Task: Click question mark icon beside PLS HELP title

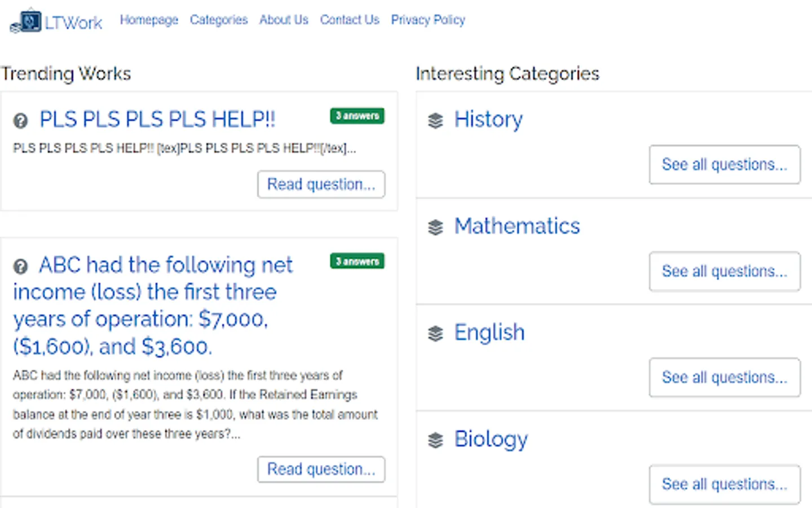Action: [20, 120]
